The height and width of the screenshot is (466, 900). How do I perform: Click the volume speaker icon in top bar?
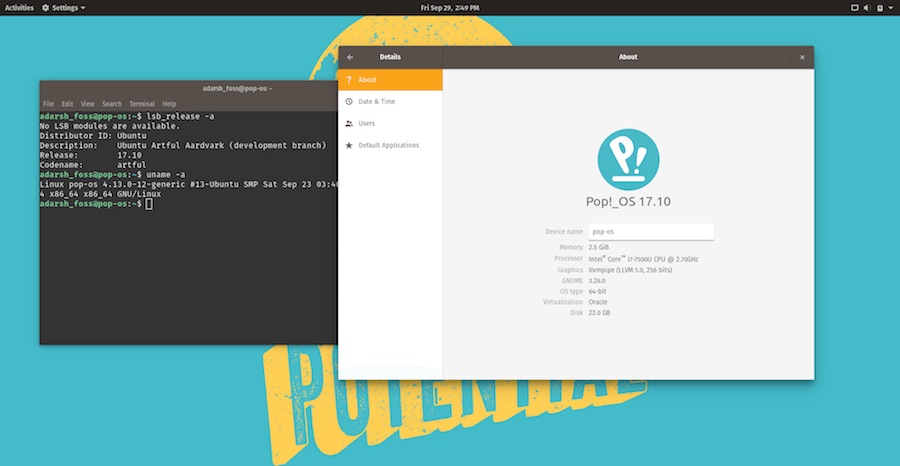tap(866, 8)
